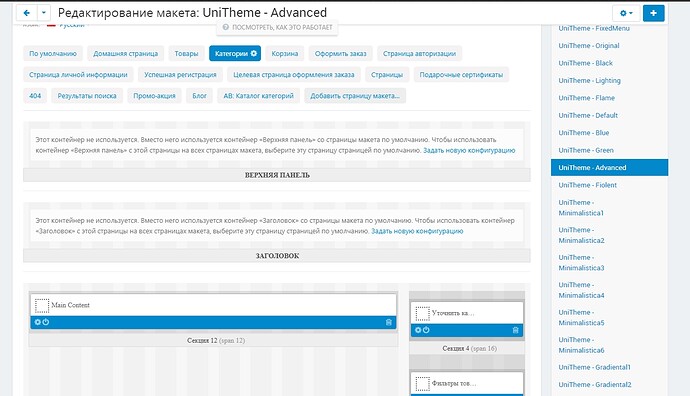690x396 pixels.
Task: Click the Секция 12 (span 12) label
Action: pyautogui.click(x=216, y=341)
